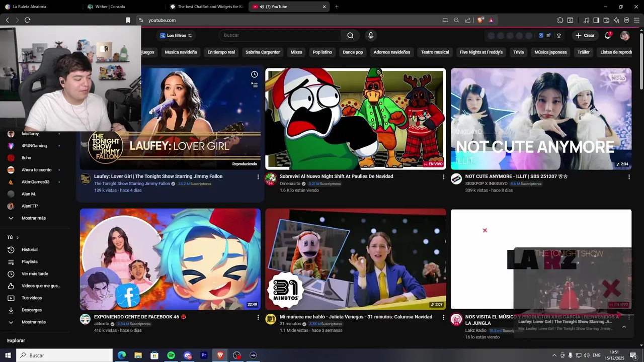Select the Pop latino filter chip
The height and width of the screenshot is (362, 644).
323,52
